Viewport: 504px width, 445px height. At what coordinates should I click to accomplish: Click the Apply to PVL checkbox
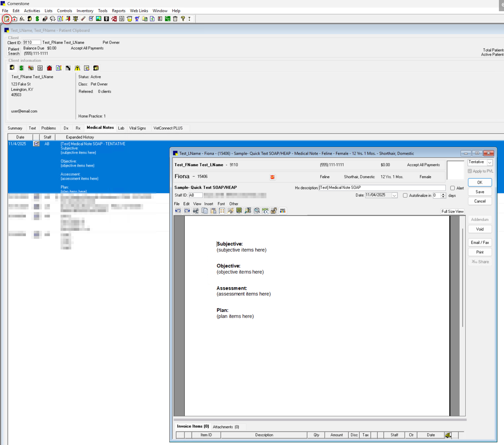(470, 171)
